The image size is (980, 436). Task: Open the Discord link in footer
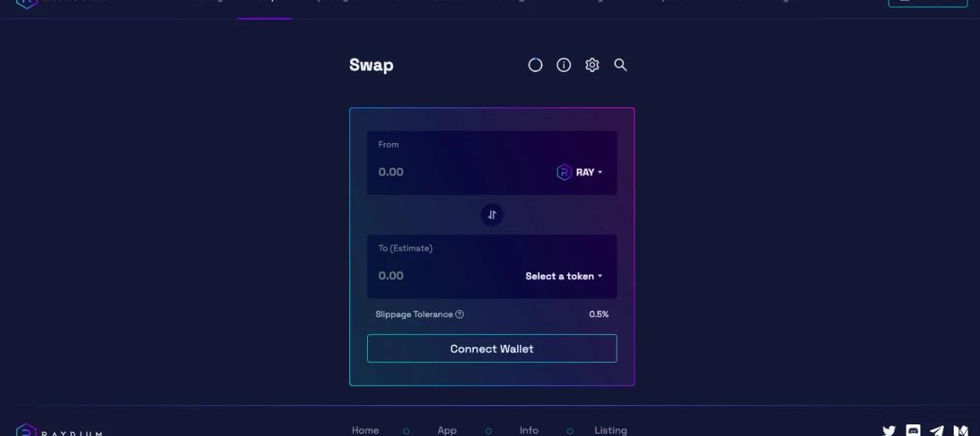coord(913,431)
